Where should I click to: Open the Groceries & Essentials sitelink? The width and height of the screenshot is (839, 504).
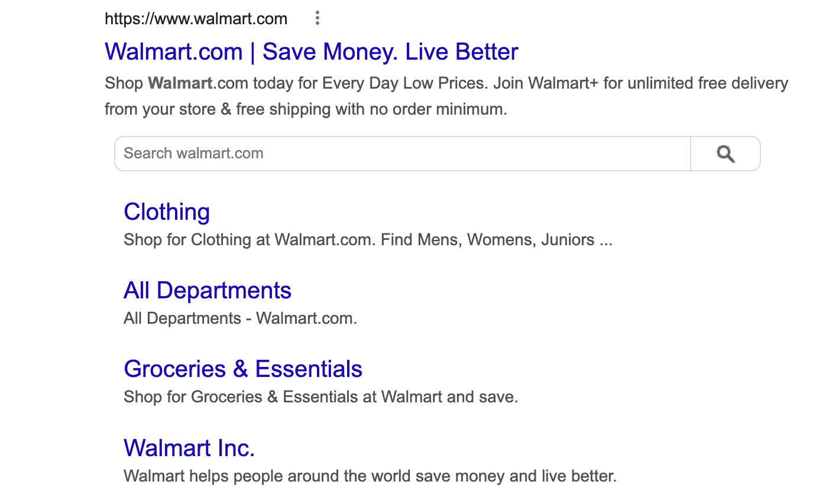(243, 369)
